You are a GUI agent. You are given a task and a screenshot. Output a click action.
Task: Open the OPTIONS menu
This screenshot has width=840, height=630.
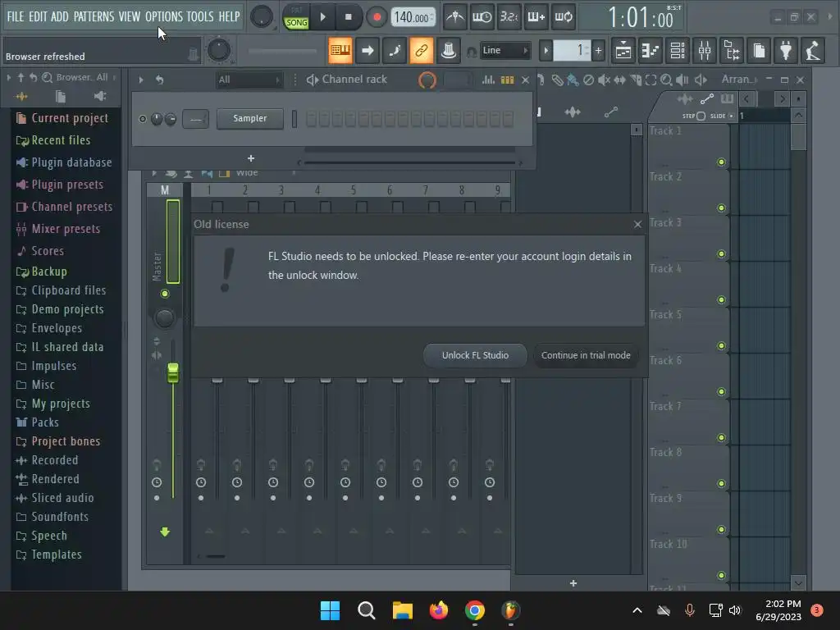(x=164, y=16)
